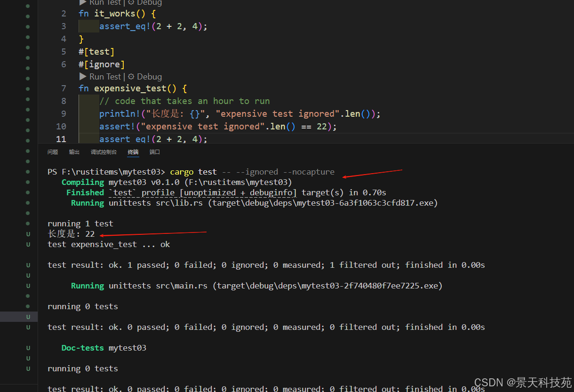
Task: Click line number 9 in the gutter
Action: click(x=64, y=114)
